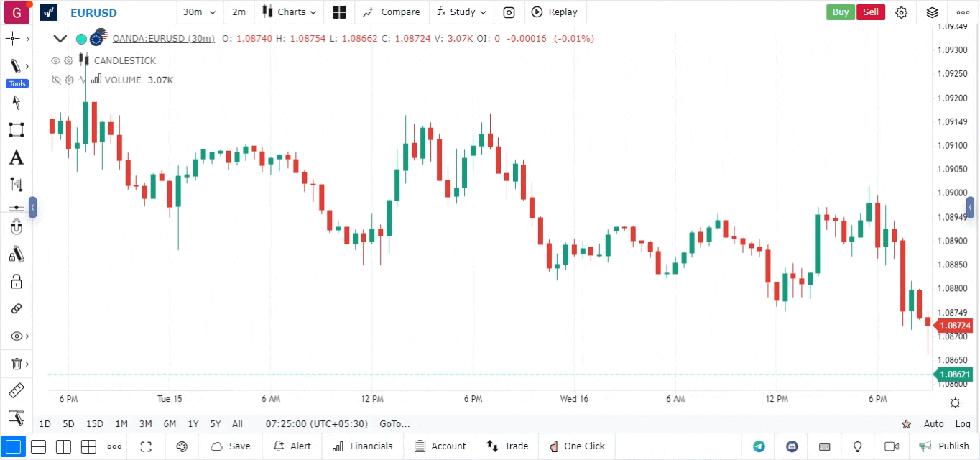This screenshot has width=980, height=460.
Task: Open the ruler measure tool
Action: tap(16, 390)
